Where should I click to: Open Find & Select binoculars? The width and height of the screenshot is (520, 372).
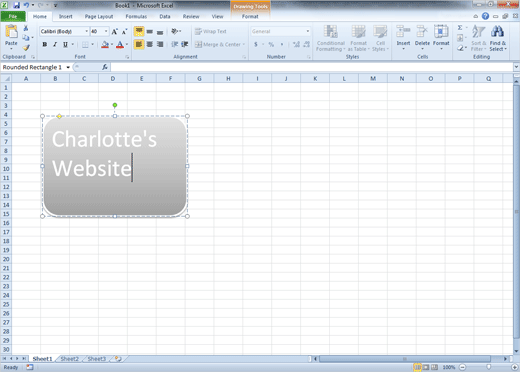[x=497, y=38]
